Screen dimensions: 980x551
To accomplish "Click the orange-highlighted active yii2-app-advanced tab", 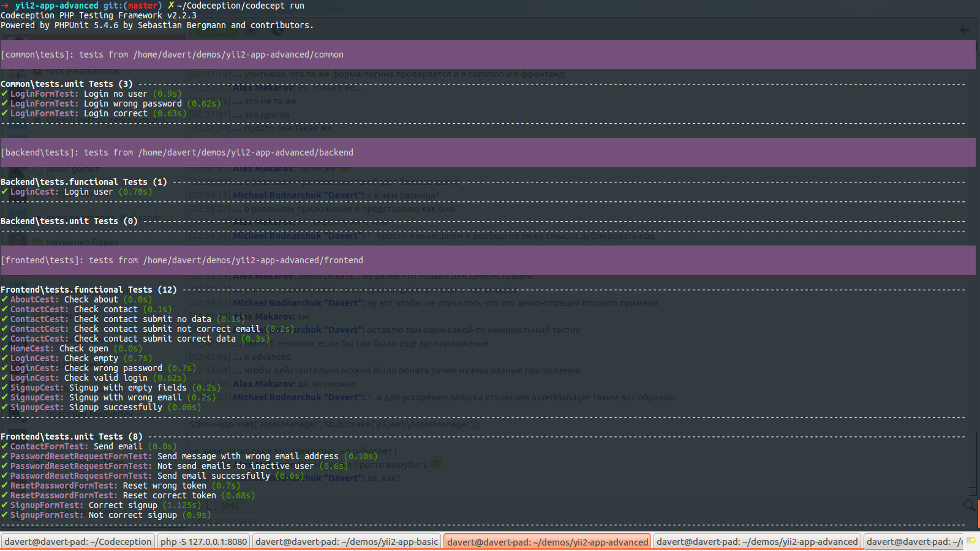I will pyautogui.click(x=547, y=542).
